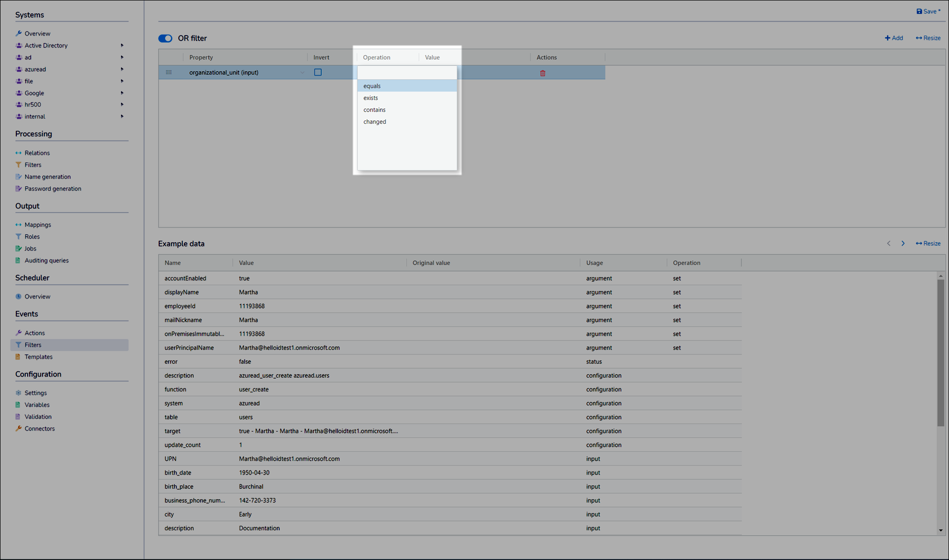Expand the Google system submenu arrow
The height and width of the screenshot is (560, 949).
coord(122,93)
